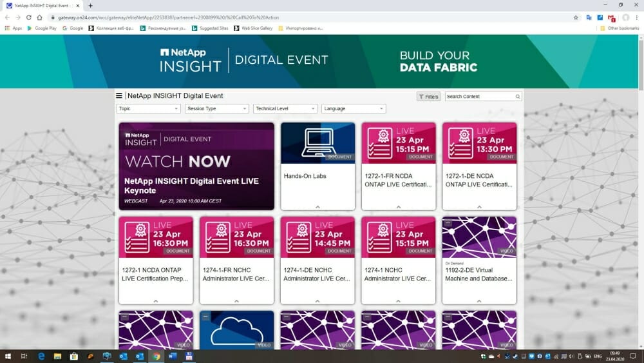The width and height of the screenshot is (644, 363).
Task: Click the 23 Apr 13:30 PM certificate thumbnail
Action: coord(479,142)
